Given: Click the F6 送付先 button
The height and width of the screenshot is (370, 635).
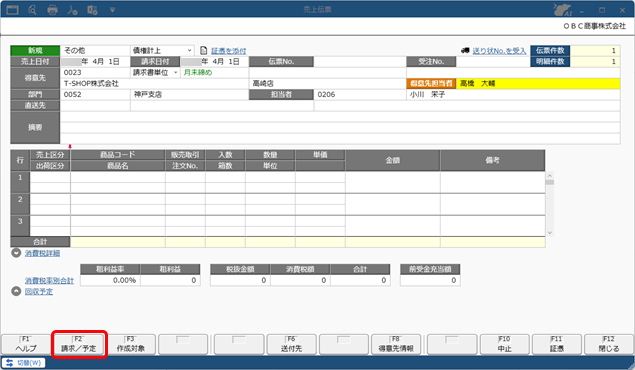Looking at the screenshot, I should point(291,344).
